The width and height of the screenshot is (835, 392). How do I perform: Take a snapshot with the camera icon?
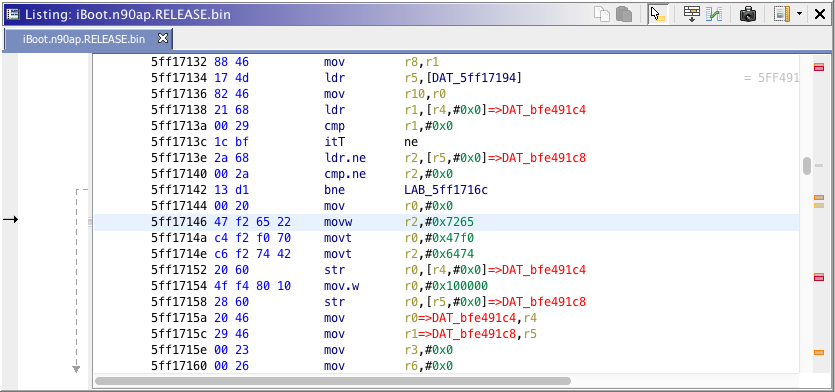pos(748,14)
